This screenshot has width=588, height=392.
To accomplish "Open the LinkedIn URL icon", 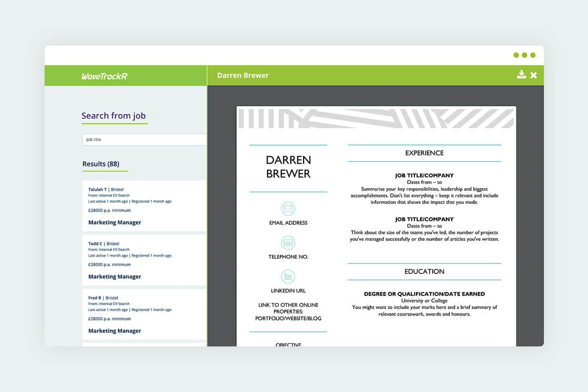I will (288, 276).
